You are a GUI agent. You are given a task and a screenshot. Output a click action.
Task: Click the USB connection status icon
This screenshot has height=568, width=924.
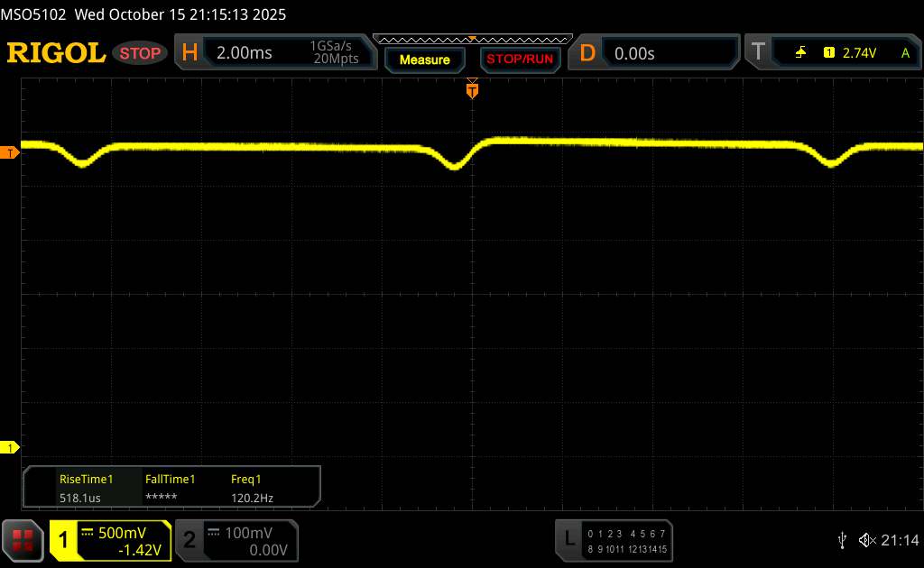point(842,539)
